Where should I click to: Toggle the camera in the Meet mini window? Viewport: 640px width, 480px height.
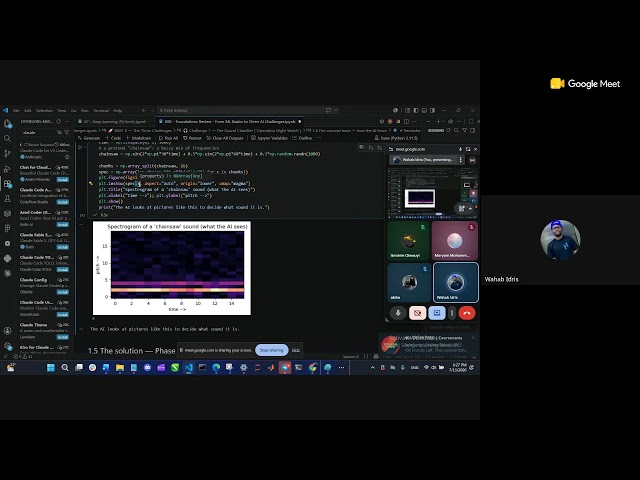[x=417, y=313]
